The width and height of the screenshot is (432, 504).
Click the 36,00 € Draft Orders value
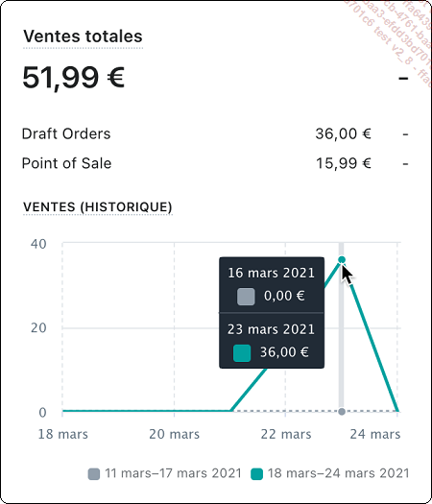click(344, 133)
